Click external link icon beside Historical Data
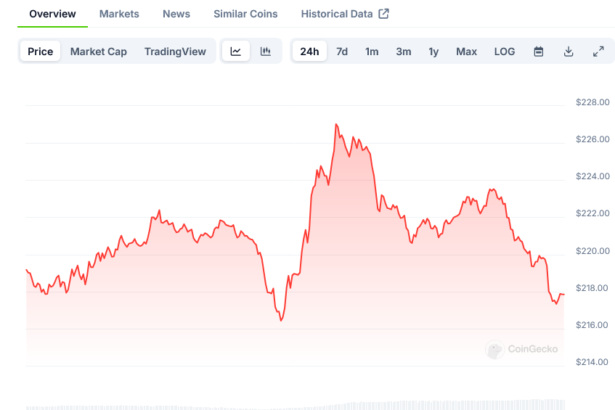Screen dimensions: 615x410 383,14
